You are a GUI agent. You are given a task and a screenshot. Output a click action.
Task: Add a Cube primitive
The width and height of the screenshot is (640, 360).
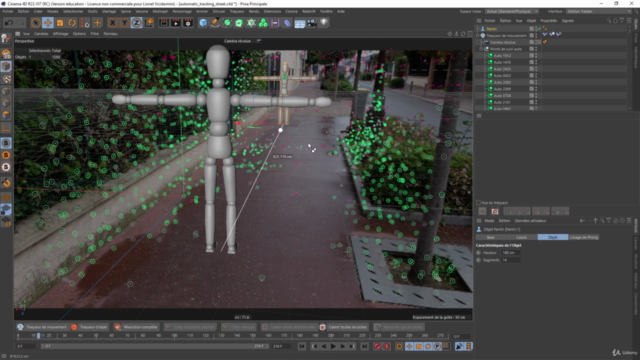click(203, 23)
